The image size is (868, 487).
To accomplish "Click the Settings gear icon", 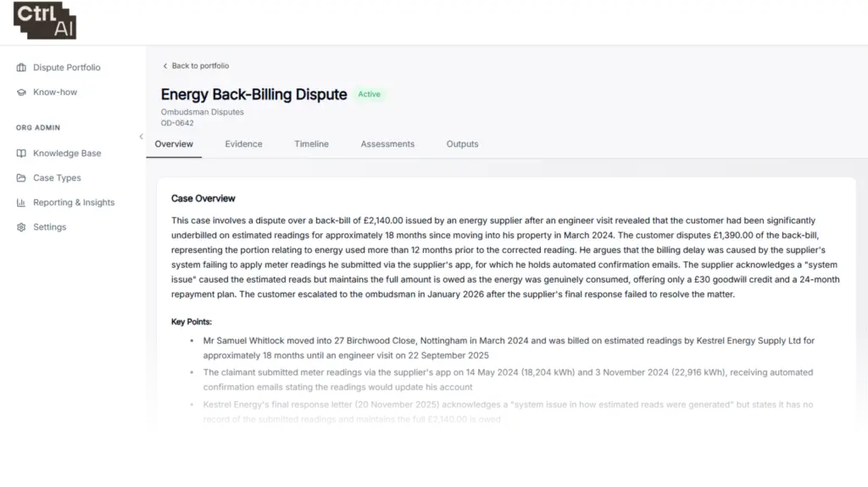I will 21,227.
